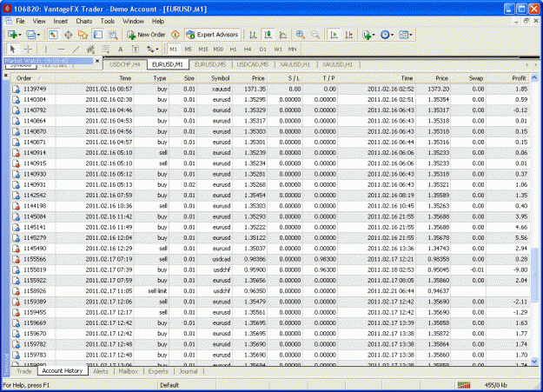Select the arrow Cursor tool

point(12,50)
